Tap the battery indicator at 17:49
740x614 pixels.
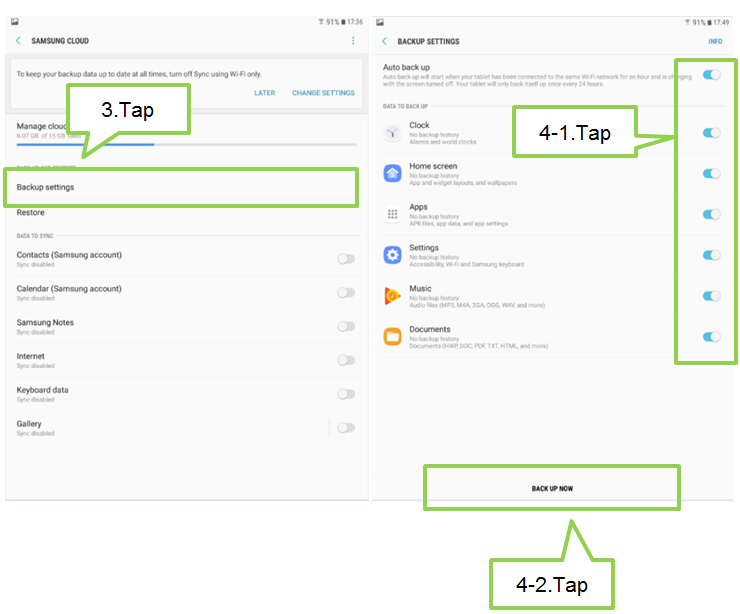(709, 23)
